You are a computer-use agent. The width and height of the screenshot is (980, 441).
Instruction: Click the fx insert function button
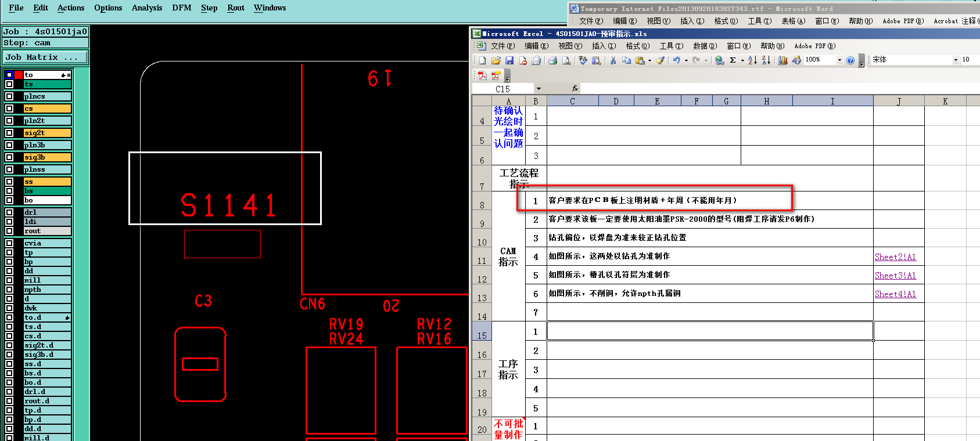coord(575,89)
